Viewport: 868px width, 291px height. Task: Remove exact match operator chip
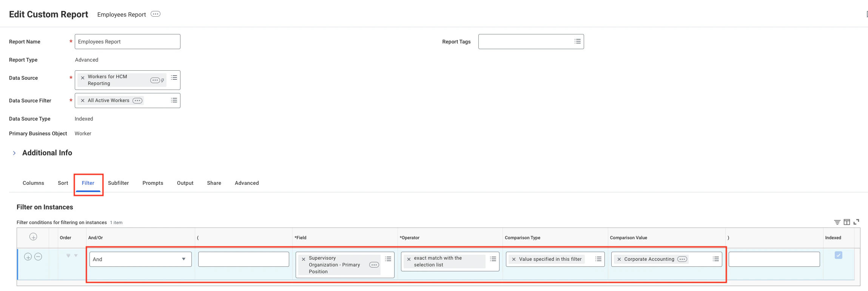pyautogui.click(x=409, y=259)
